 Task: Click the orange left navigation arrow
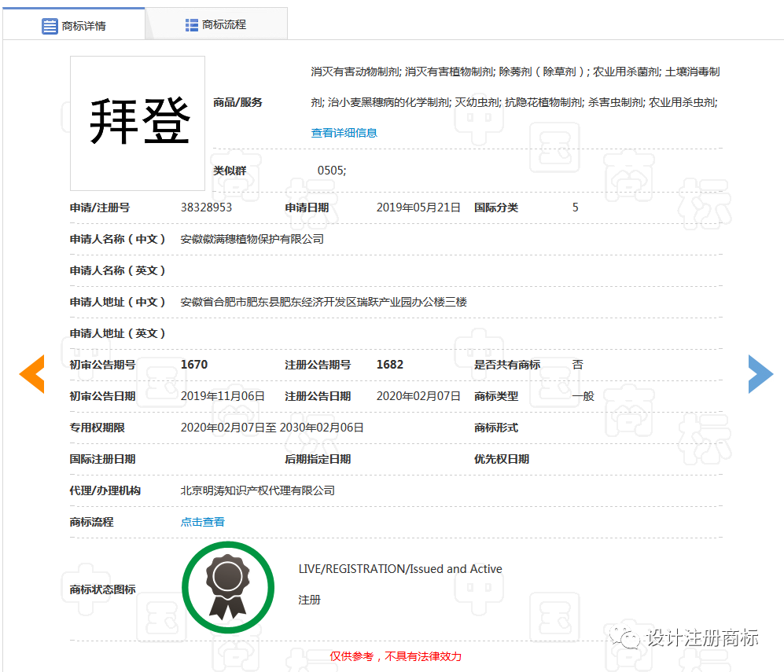click(x=31, y=374)
